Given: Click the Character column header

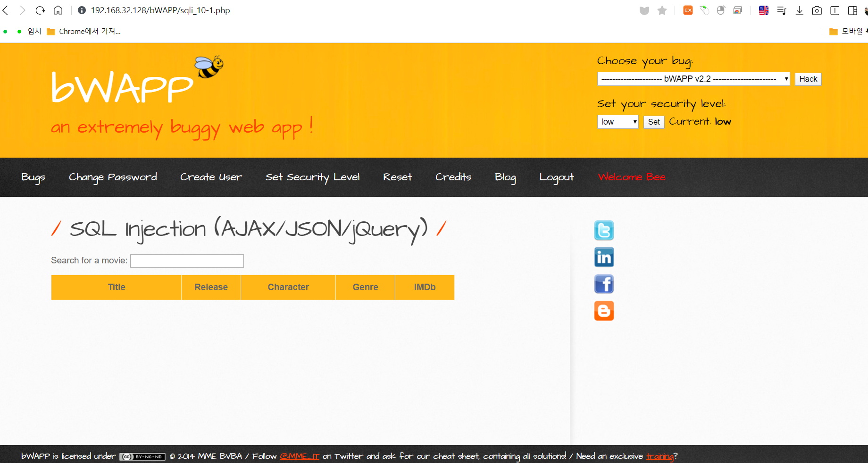Looking at the screenshot, I should point(288,287).
